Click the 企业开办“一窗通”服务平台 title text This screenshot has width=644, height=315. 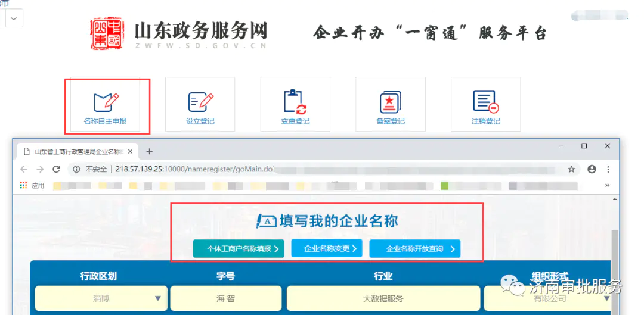[x=429, y=33]
